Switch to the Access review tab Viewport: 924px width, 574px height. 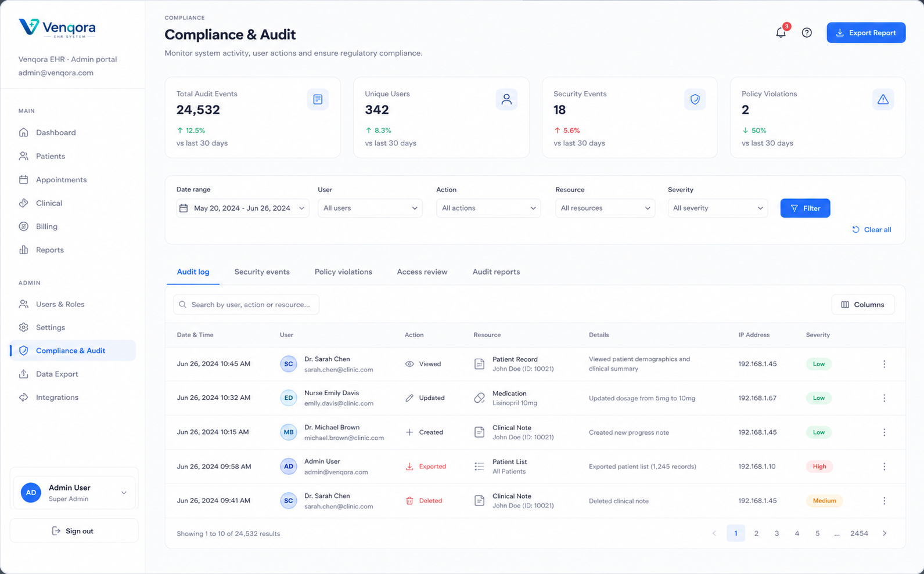coord(422,272)
